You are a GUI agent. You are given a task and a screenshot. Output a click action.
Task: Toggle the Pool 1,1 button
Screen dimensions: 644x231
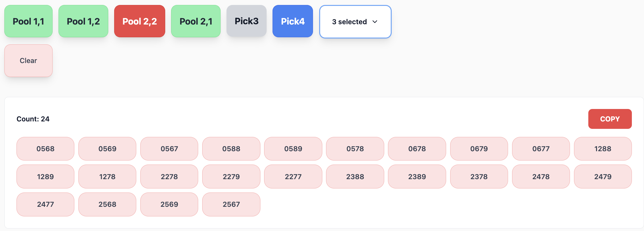28,21
